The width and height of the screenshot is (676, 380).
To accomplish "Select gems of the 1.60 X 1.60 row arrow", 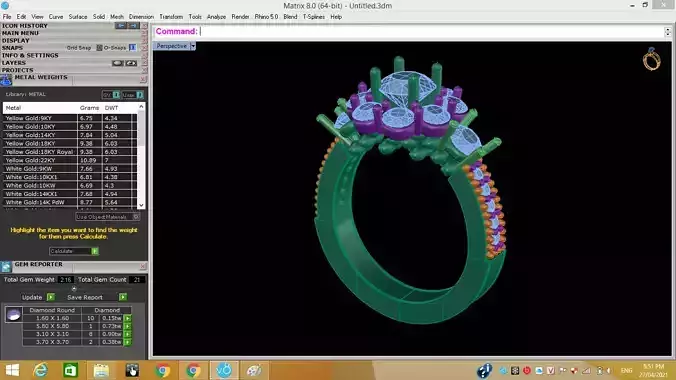I will tap(128, 318).
